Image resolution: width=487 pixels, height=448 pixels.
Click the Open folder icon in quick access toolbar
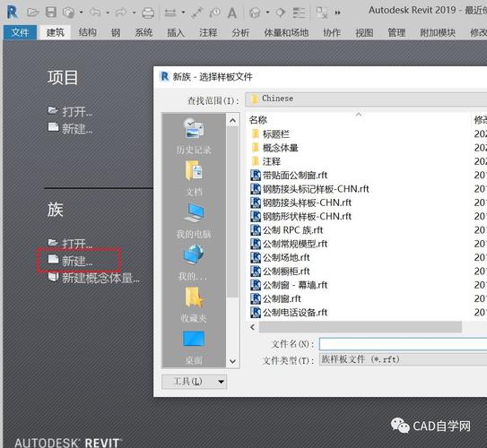33,13
